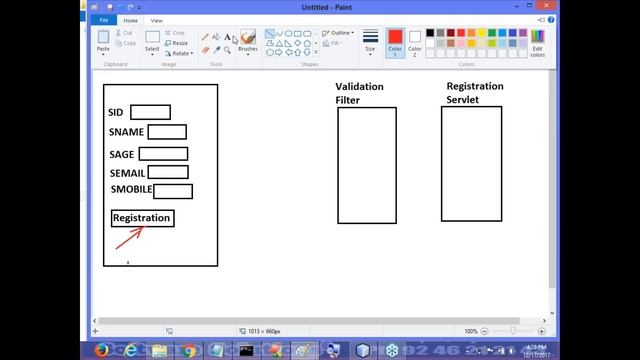The width and height of the screenshot is (640, 360).
Task: Choose the Rounded rectangle shape
Action: (x=307, y=33)
